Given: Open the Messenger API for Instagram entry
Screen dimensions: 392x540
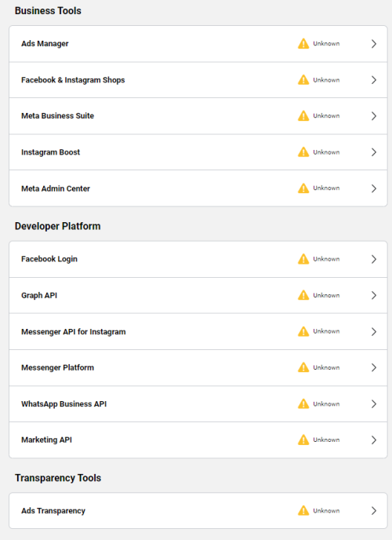Looking at the screenshot, I should coord(198,332).
